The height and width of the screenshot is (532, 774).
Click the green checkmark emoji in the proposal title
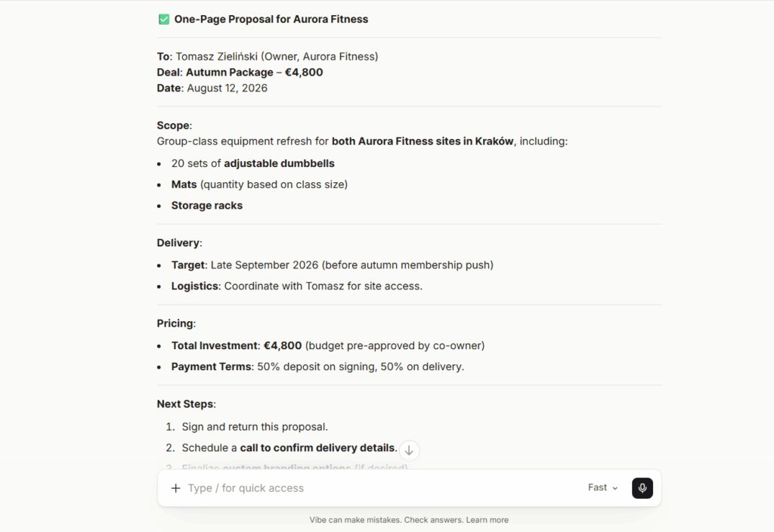click(164, 19)
